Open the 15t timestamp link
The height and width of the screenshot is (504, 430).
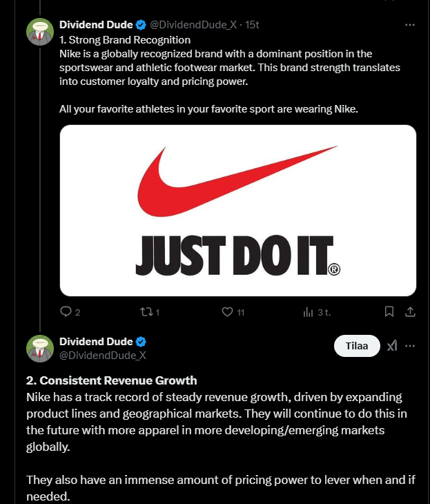point(253,25)
